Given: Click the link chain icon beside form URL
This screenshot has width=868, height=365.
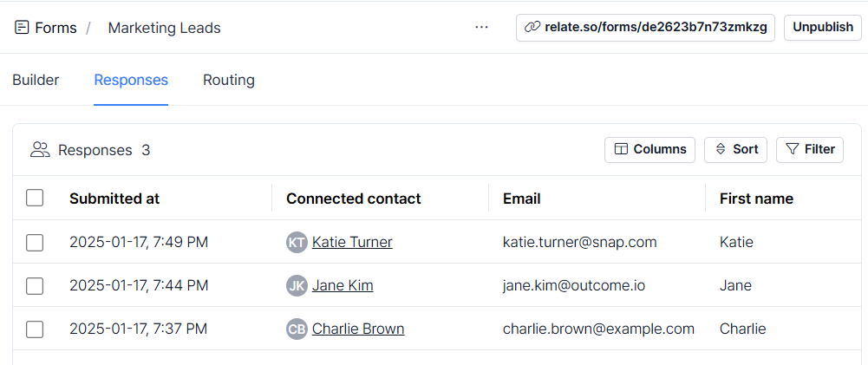Looking at the screenshot, I should pos(532,27).
